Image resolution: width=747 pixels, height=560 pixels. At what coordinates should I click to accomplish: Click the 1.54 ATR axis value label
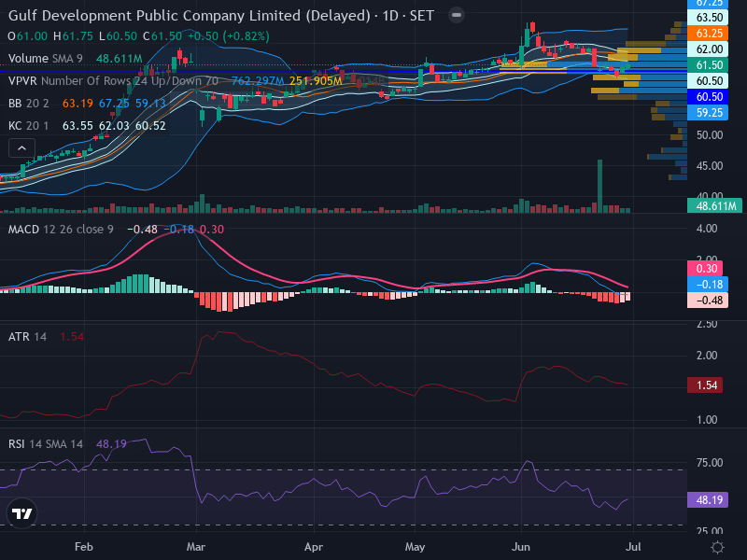705,385
